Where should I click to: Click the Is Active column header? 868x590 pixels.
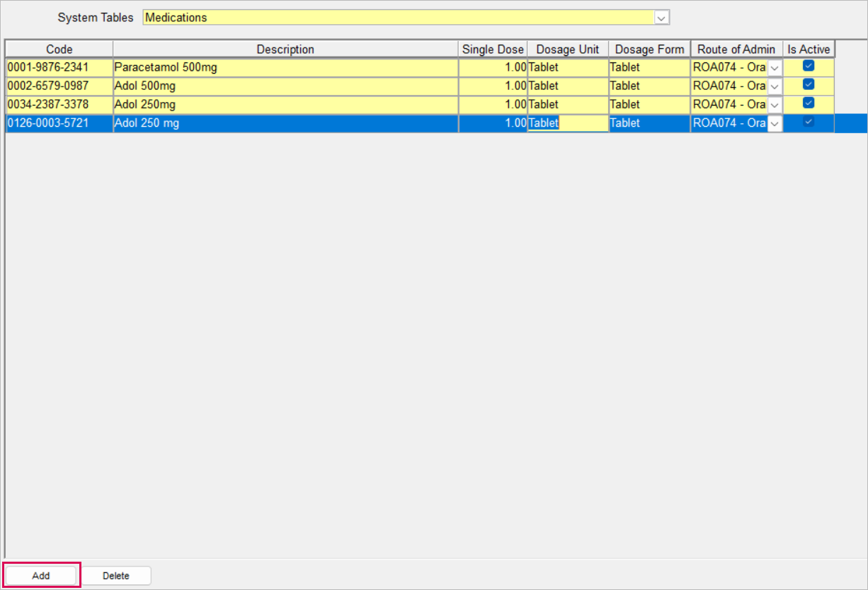(809, 49)
